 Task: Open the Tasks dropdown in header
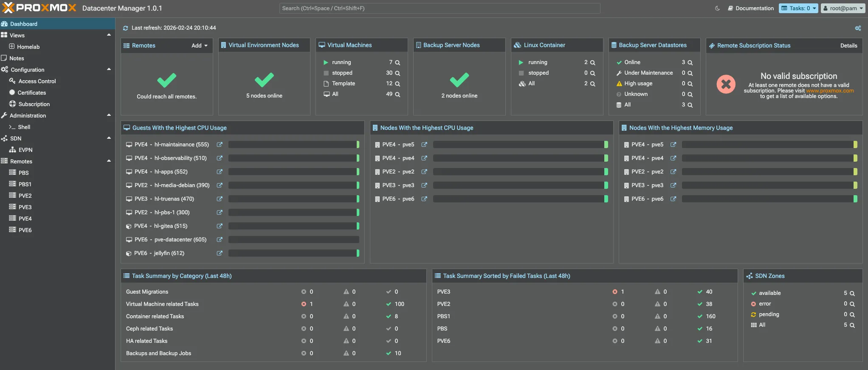coord(798,8)
